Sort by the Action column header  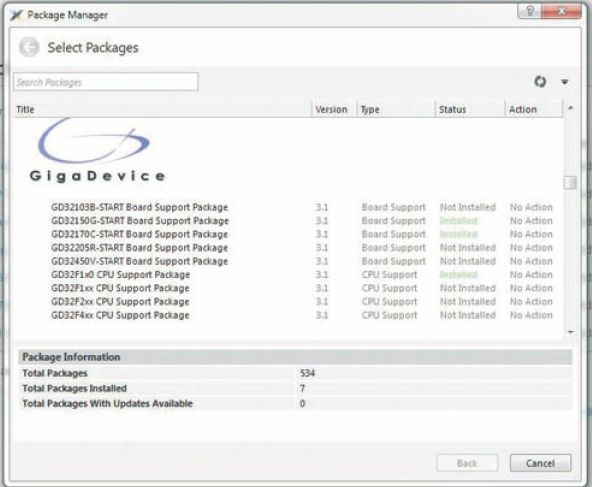tap(534, 109)
